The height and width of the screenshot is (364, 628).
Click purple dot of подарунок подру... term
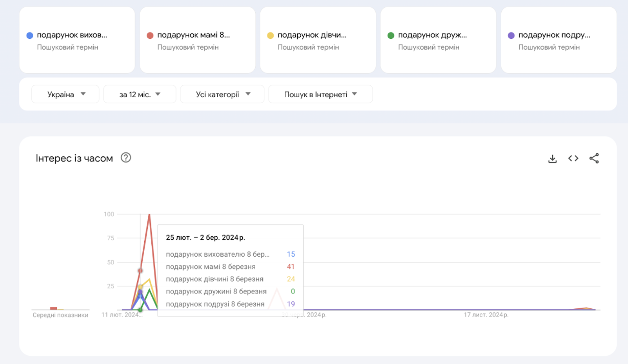click(x=511, y=35)
